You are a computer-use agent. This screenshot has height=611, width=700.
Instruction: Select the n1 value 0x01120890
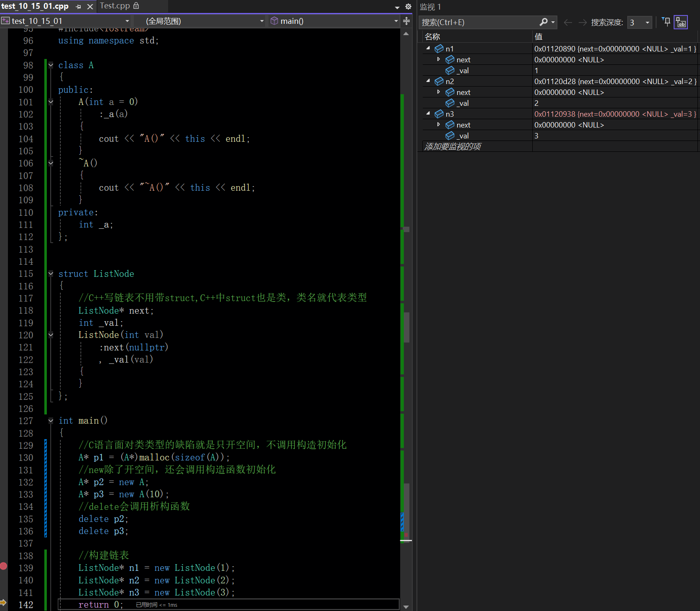click(x=555, y=49)
